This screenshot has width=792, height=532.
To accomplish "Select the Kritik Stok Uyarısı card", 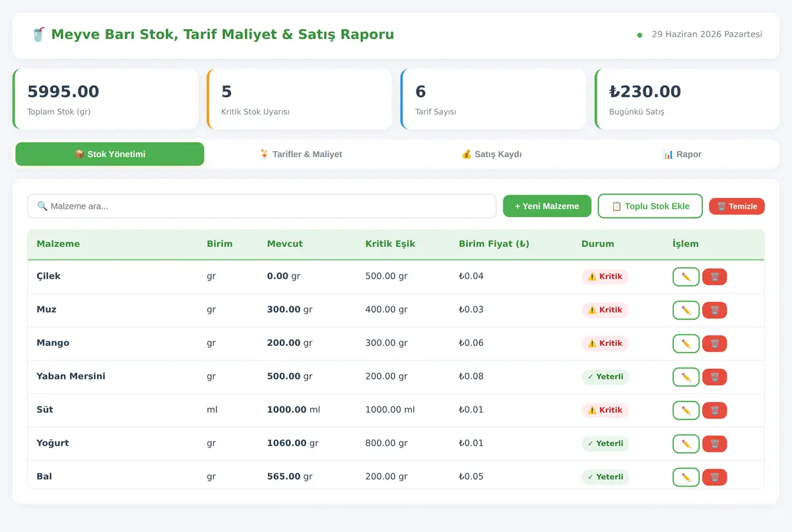I will 300,99.
